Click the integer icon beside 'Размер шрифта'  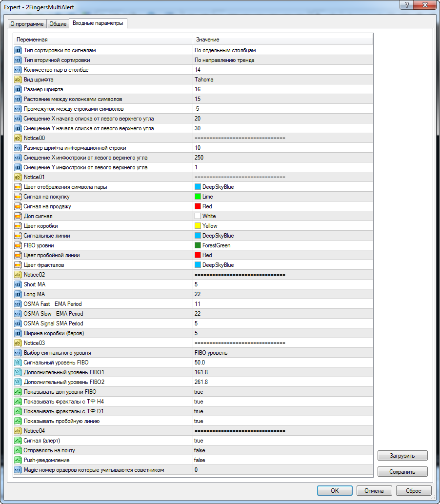coord(18,89)
